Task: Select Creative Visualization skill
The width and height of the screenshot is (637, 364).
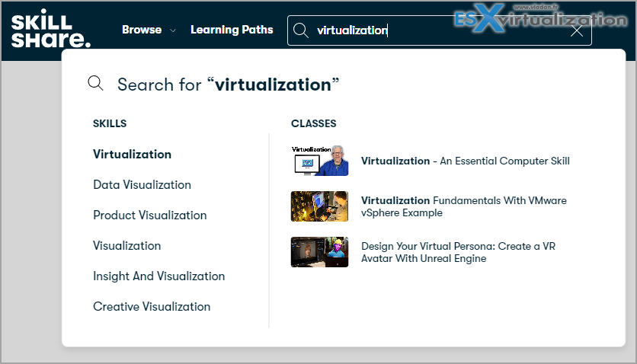Action: (x=152, y=306)
